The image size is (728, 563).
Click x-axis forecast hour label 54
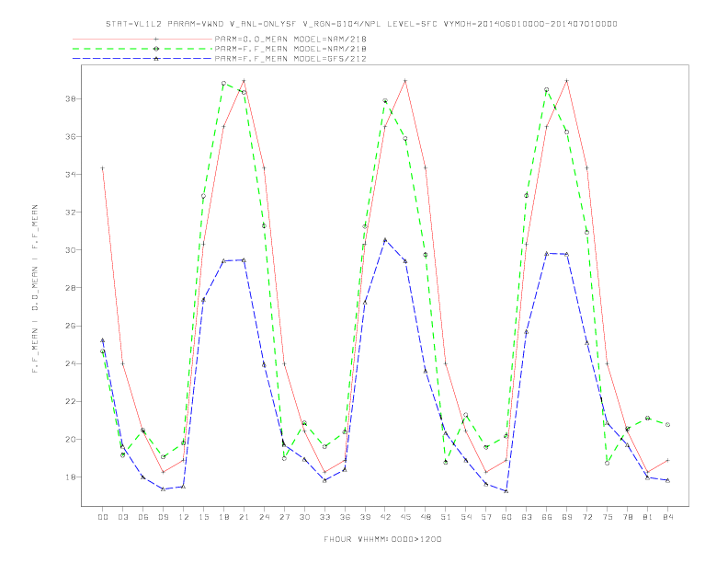(x=466, y=517)
